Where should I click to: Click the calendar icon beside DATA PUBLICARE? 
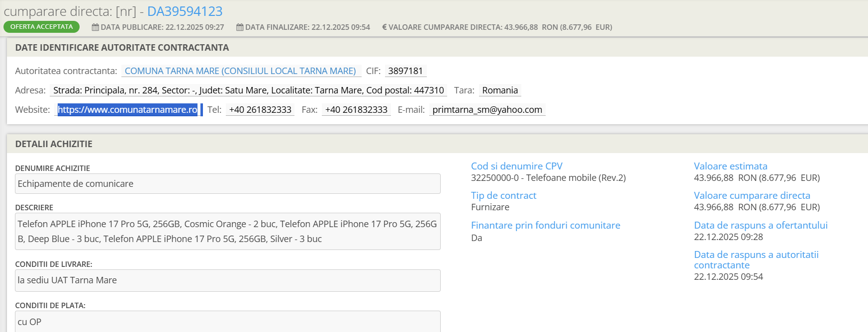[95, 27]
